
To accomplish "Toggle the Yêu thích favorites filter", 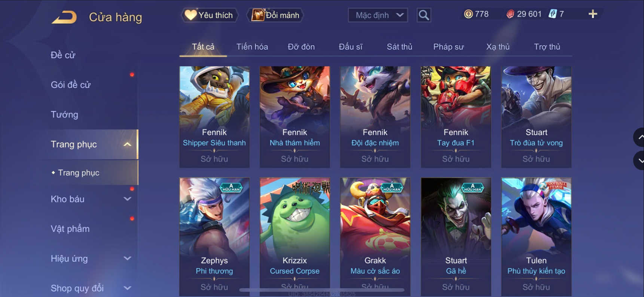I will coord(210,15).
